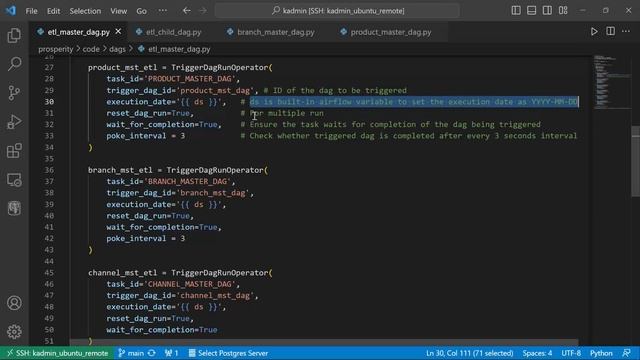Click the main git branch indicator
640x360 pixels.
131,353
